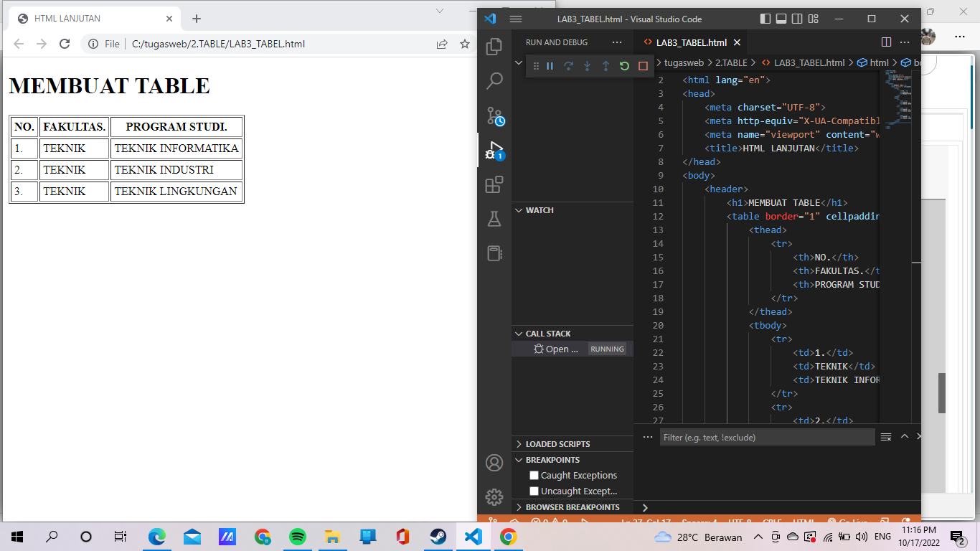980x551 pixels.
Task: Pause program execution in the debug toolbar
Action: click(x=549, y=65)
